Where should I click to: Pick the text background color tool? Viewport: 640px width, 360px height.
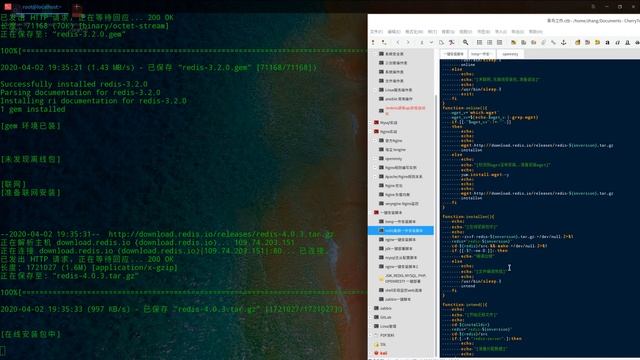click(x=598, y=42)
